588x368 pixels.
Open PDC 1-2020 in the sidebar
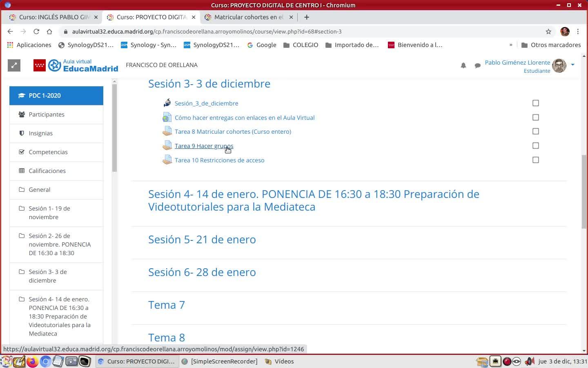click(56, 96)
